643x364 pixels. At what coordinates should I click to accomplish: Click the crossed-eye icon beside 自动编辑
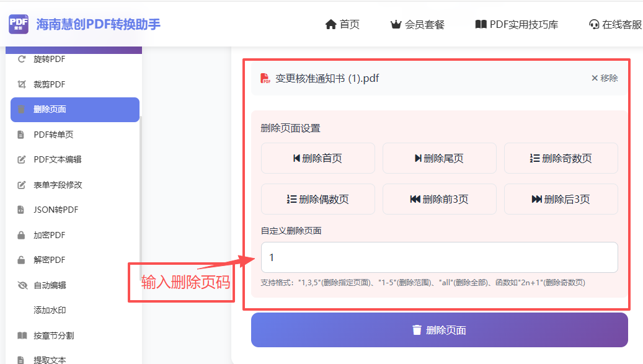pyautogui.click(x=22, y=285)
